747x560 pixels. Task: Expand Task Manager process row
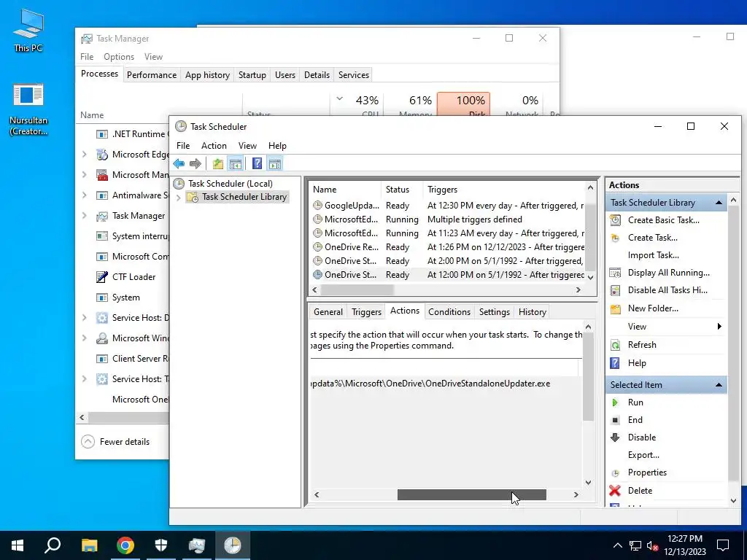(85, 216)
